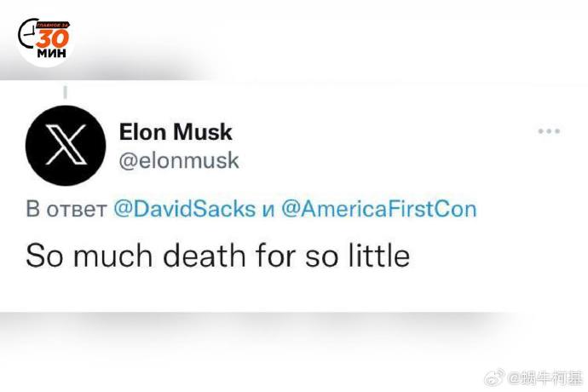588x392 pixels.
Task: Click the word "little" in the tweet
Action: (379, 255)
